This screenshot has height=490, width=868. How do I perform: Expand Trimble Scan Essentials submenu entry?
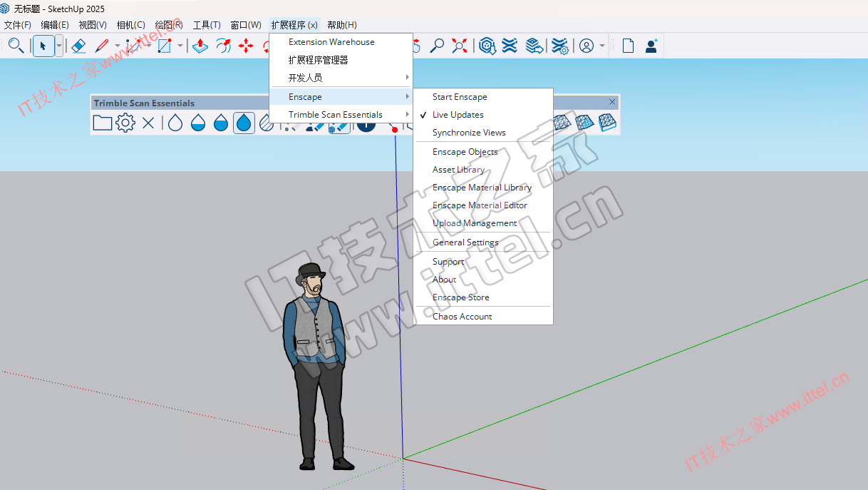(x=341, y=115)
